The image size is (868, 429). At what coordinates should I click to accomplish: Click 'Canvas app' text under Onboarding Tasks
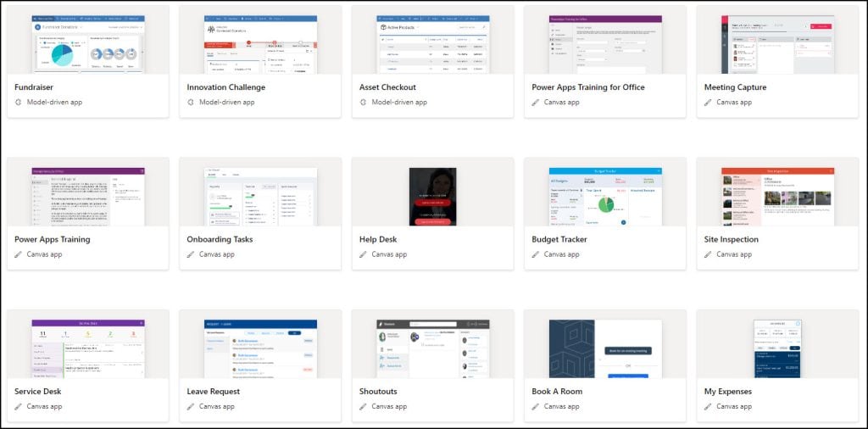click(x=217, y=254)
